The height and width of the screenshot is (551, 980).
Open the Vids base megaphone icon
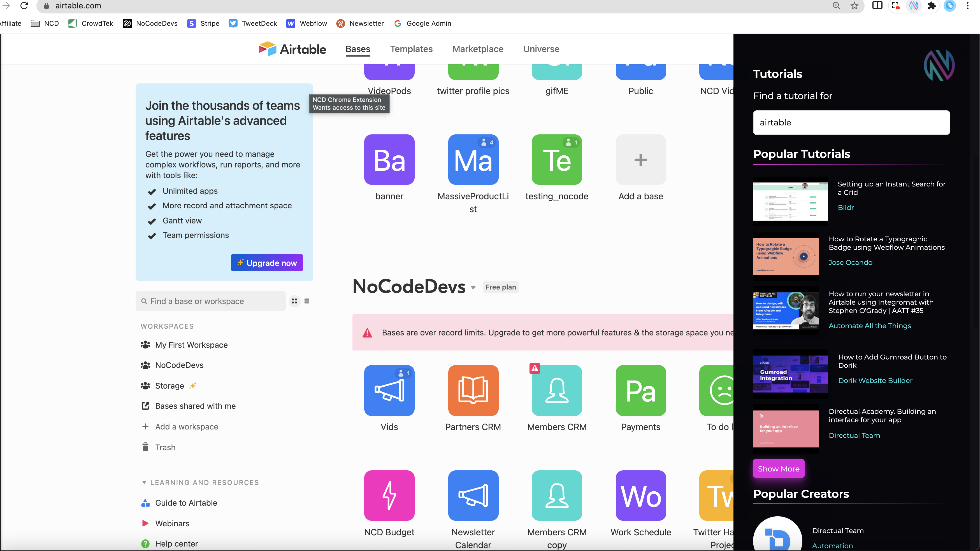click(x=389, y=390)
